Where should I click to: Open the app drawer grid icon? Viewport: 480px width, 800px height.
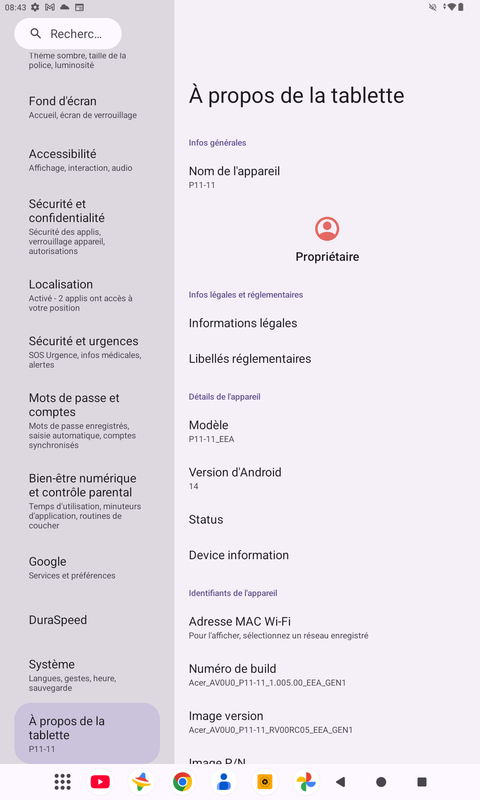tap(62, 782)
